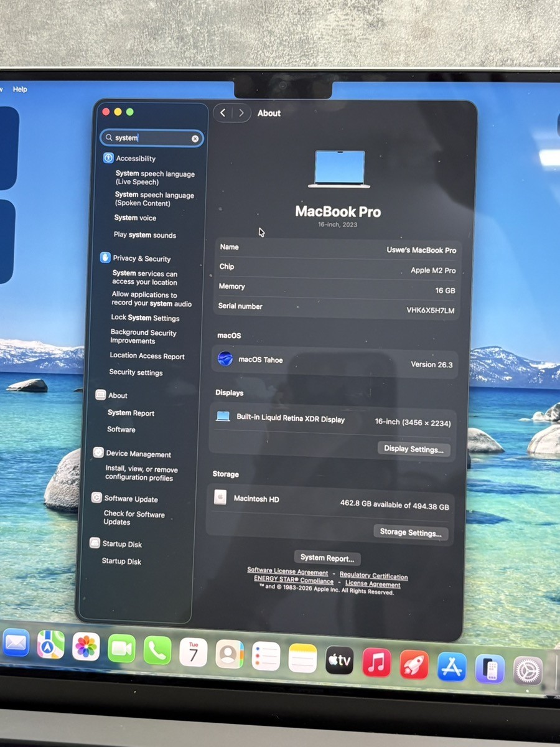The image size is (560, 747).
Task: Select the Play system sounds result
Action: click(145, 235)
